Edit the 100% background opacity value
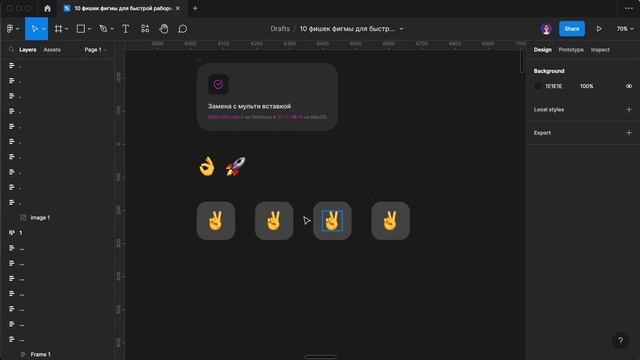The width and height of the screenshot is (640, 360). 587,86
